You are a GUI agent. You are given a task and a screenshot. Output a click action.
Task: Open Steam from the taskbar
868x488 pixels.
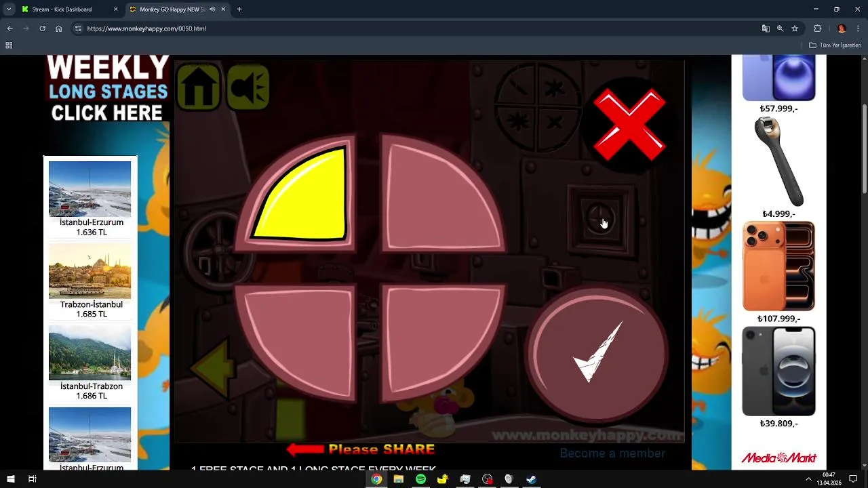pos(531,479)
